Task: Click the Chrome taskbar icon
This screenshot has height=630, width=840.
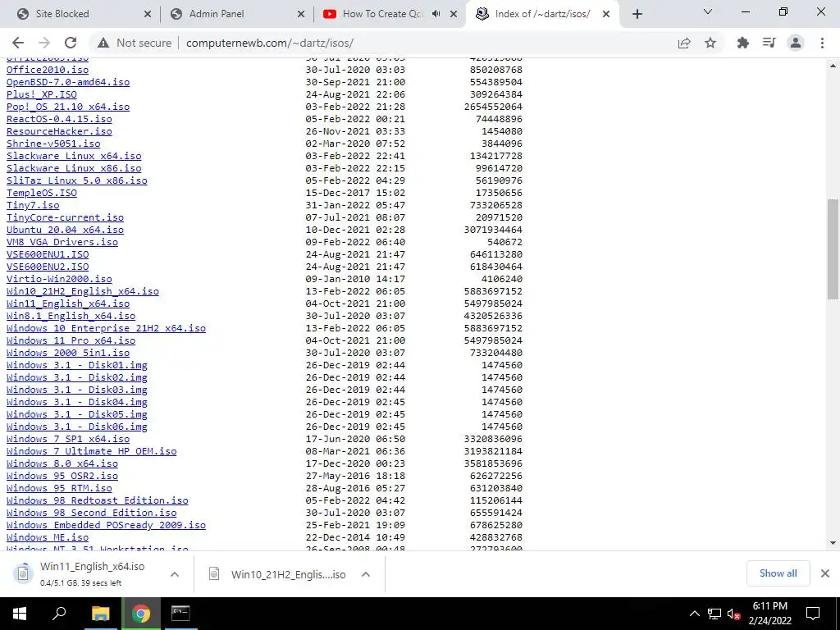Action: click(x=141, y=614)
